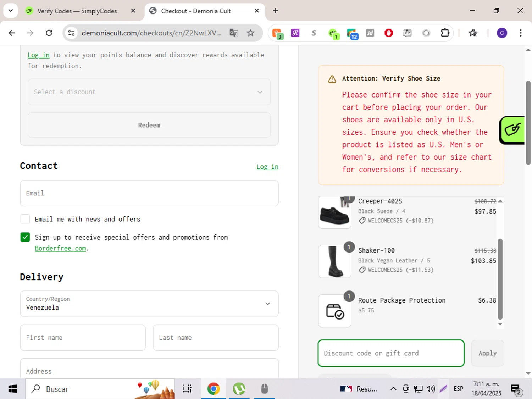Click the mouse app taskbar icon
This screenshot has width=532, height=399.
(265, 389)
